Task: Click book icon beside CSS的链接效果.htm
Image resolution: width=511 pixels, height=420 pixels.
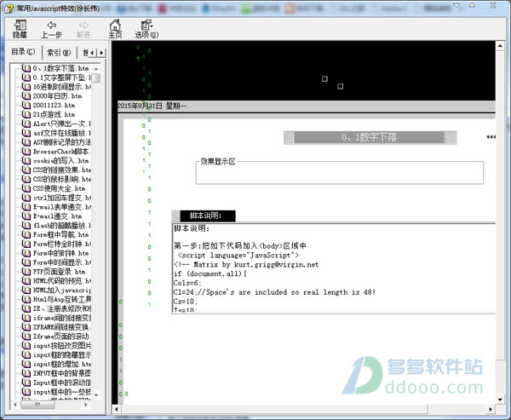Action: tap(26, 170)
